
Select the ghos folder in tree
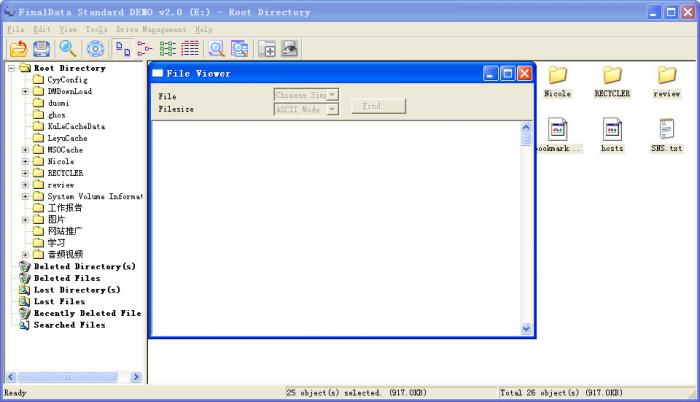[56, 115]
